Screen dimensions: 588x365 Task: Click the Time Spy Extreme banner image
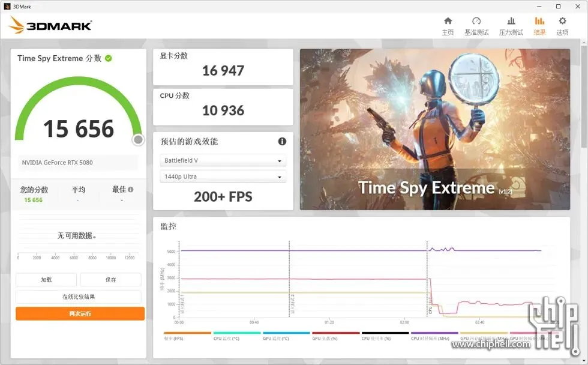[x=435, y=130]
